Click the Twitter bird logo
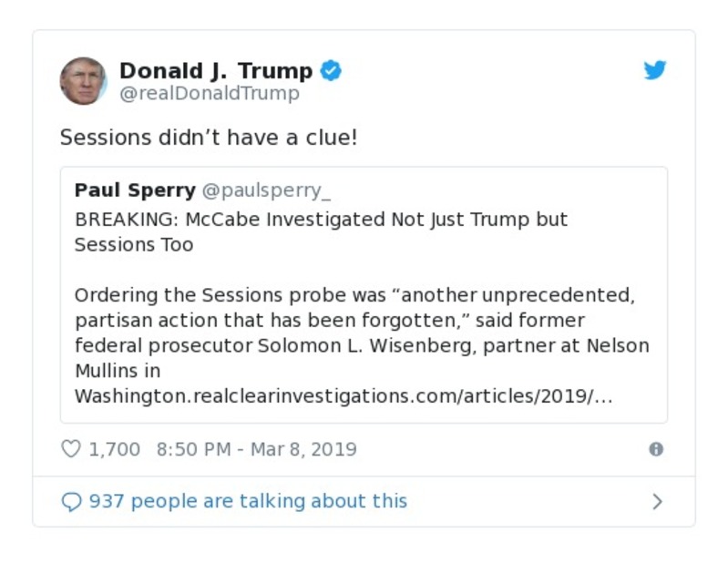The image size is (728, 574). [655, 70]
